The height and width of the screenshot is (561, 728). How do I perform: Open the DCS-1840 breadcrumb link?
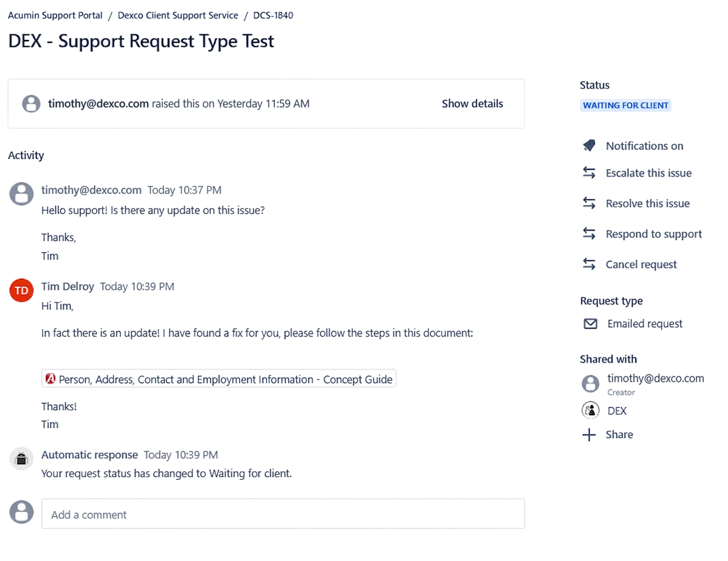pos(273,15)
